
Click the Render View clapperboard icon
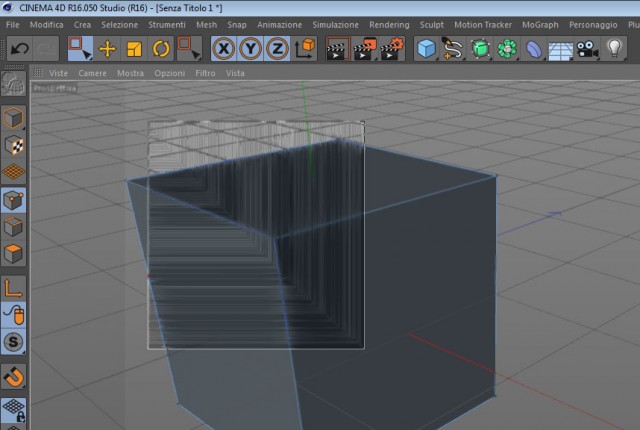pos(338,49)
